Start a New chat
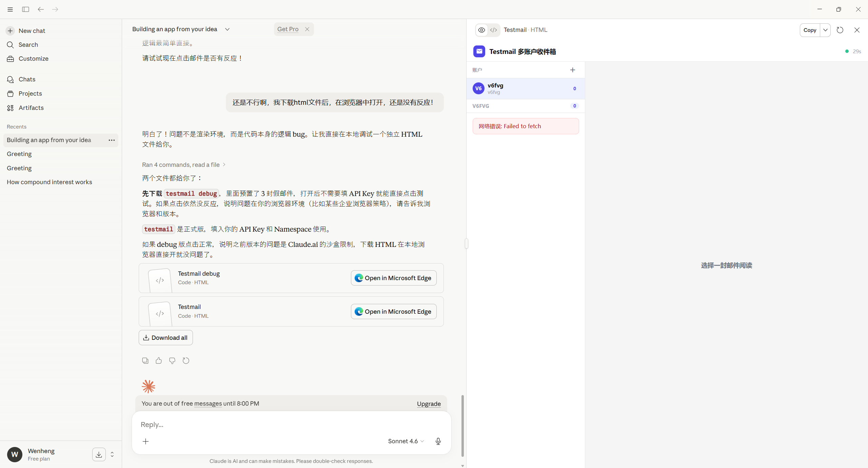868x468 pixels. (x=61, y=31)
